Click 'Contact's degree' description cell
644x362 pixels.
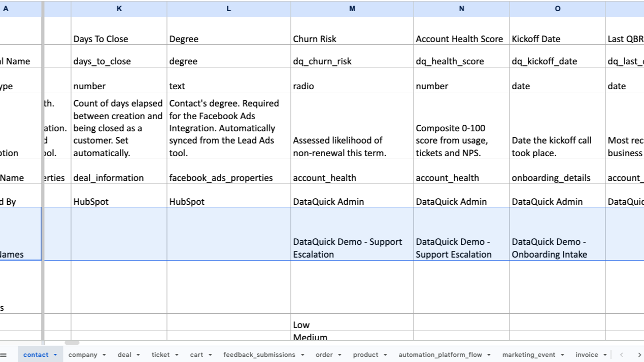(x=229, y=126)
